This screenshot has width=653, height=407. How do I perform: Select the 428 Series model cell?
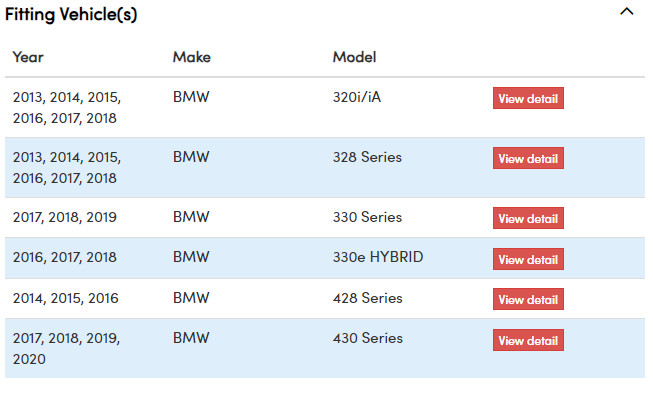click(368, 298)
